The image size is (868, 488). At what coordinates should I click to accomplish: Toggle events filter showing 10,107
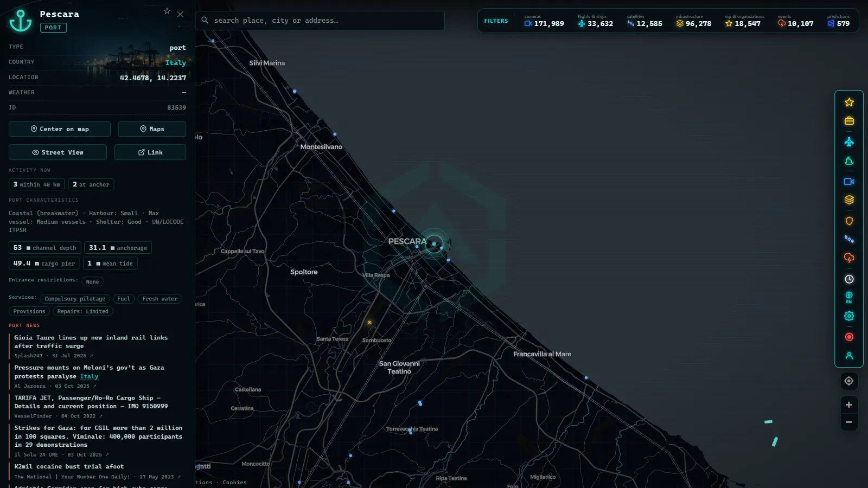click(795, 21)
